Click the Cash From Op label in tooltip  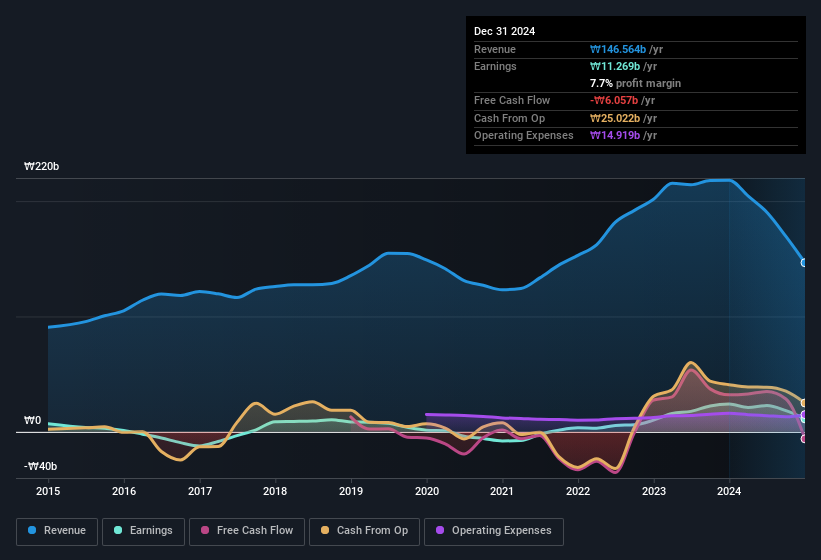pyautogui.click(x=509, y=118)
